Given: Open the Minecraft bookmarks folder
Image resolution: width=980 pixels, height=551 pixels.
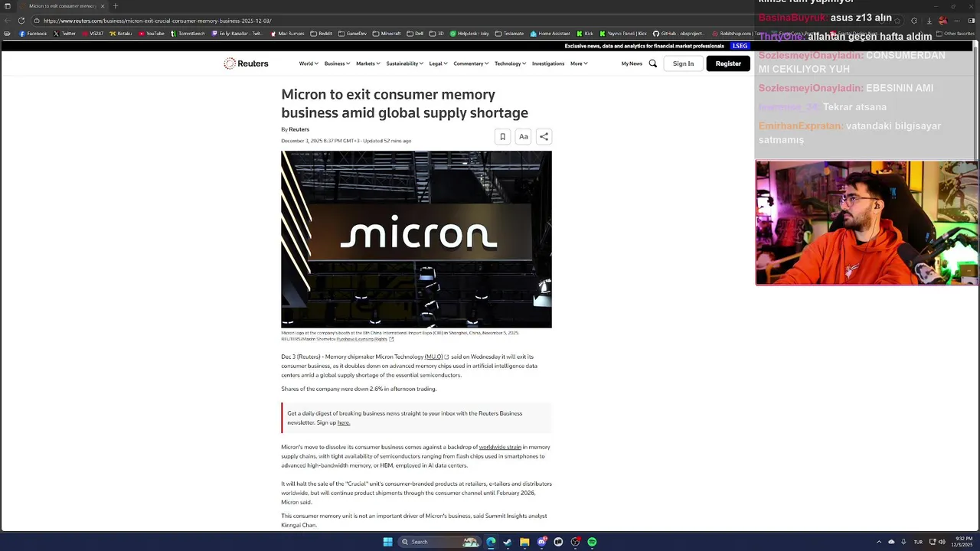Looking at the screenshot, I should click(x=387, y=34).
